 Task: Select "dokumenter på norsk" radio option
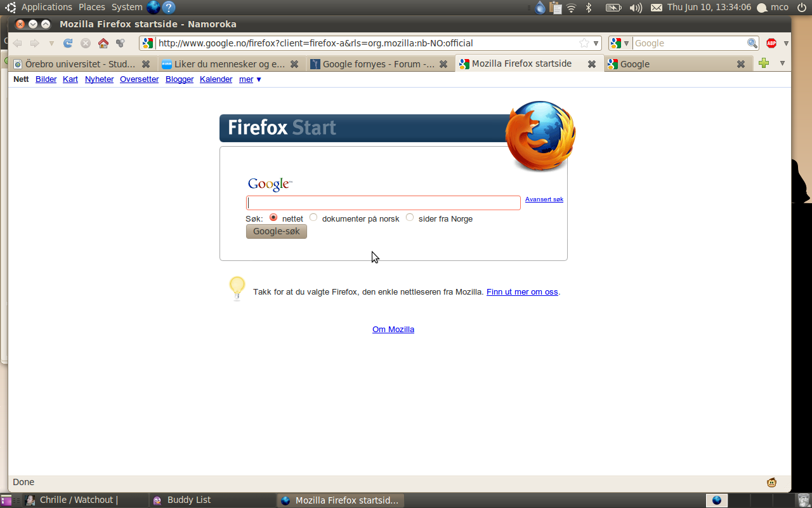coord(313,217)
